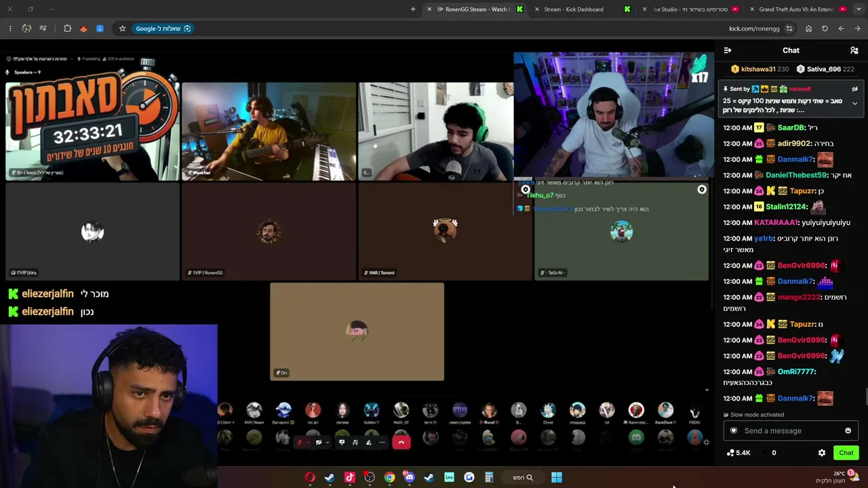868x488 pixels.
Task: Click KATARAAA1 username in chat
Action: [776, 222]
